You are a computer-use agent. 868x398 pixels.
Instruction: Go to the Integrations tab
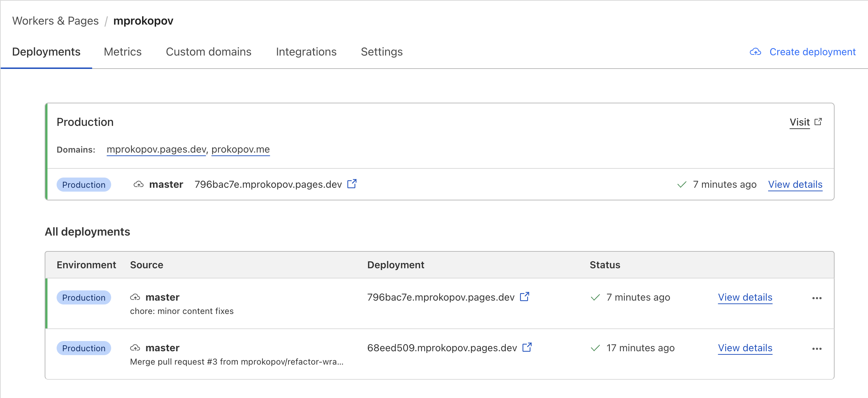pyautogui.click(x=306, y=52)
